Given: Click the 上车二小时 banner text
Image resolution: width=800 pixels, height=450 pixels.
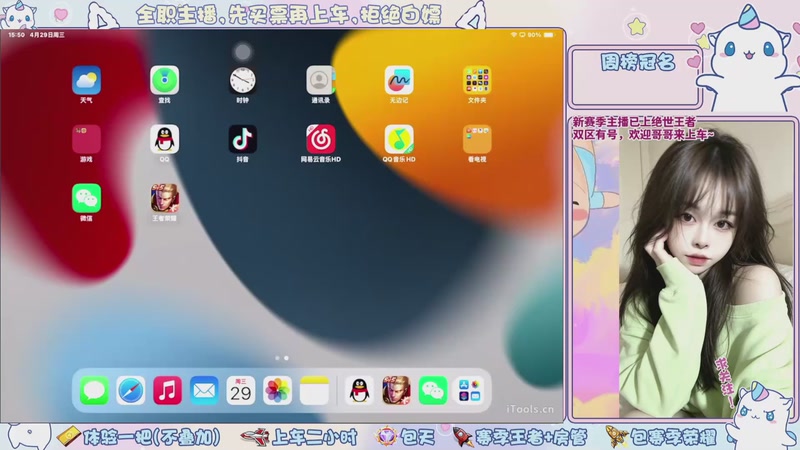Looking at the screenshot, I should [314, 437].
